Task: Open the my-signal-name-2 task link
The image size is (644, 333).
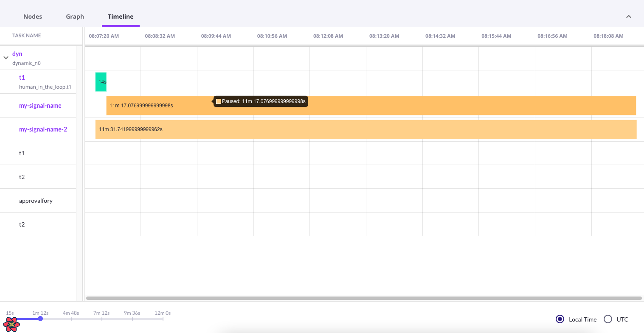Action: click(43, 129)
